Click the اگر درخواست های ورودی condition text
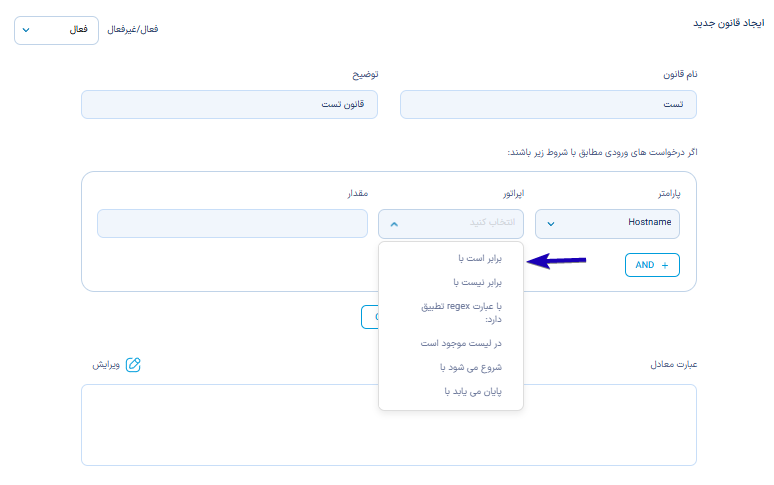 click(x=602, y=152)
